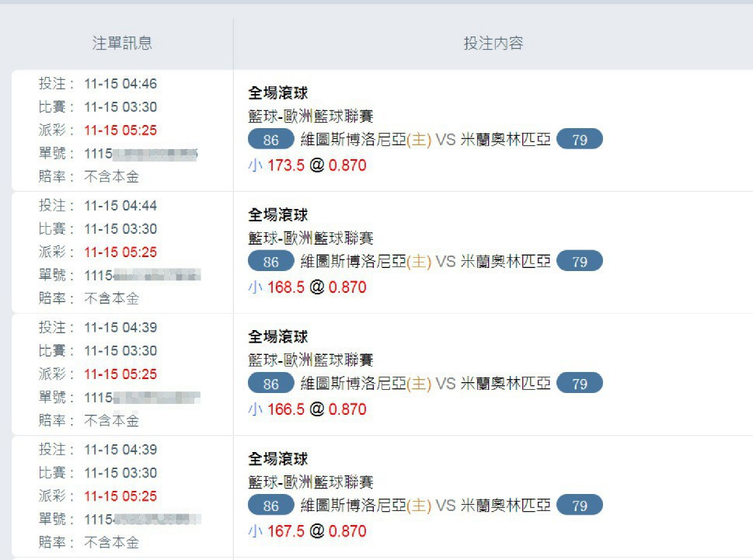Viewport: 753px width, 560px height.
Task: Click the 投注內容 column header
Action: [493, 43]
